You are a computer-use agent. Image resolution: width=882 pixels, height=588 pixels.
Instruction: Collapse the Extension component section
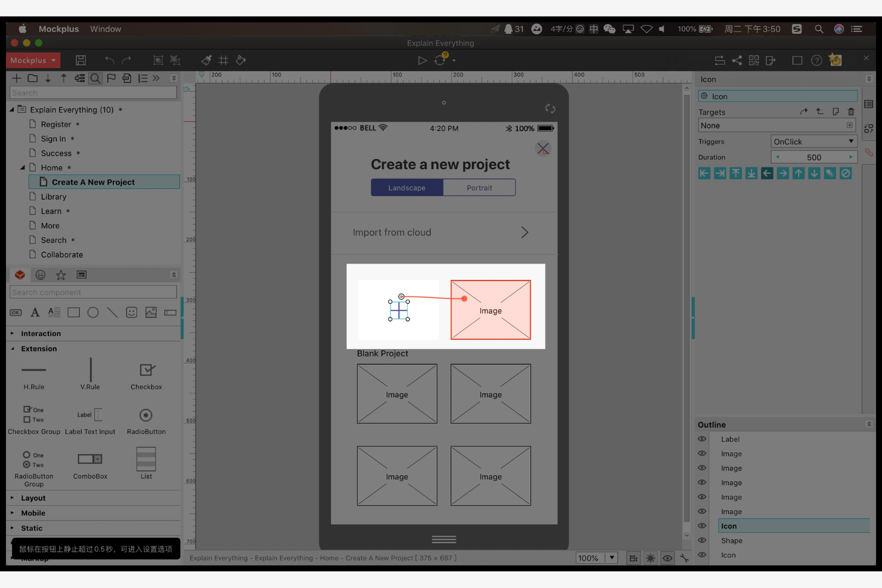(12, 349)
